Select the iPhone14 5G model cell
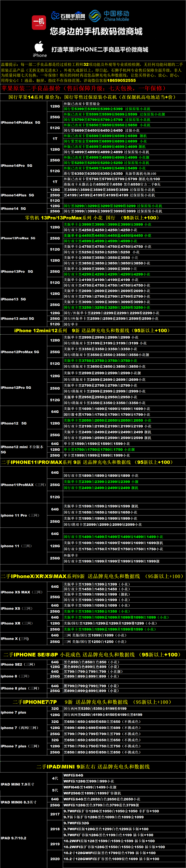The width and height of the screenshot is (186, 868). point(23,209)
